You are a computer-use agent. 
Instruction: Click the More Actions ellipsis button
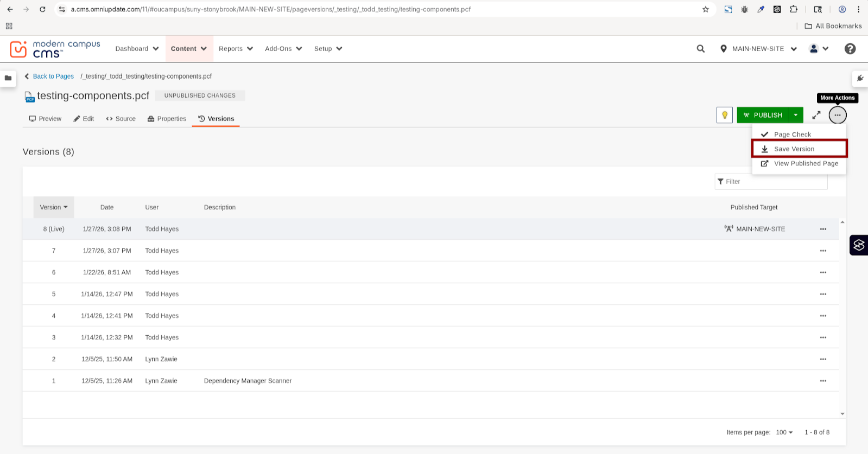[x=838, y=115]
